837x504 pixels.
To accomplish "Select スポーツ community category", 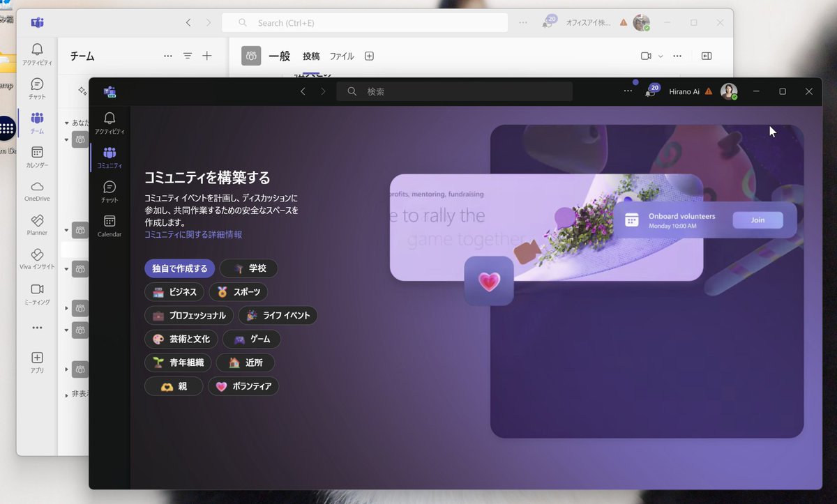I will click(x=238, y=292).
